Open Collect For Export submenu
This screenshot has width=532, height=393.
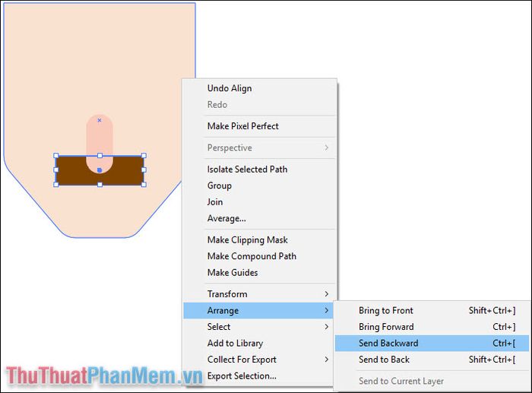click(258, 360)
